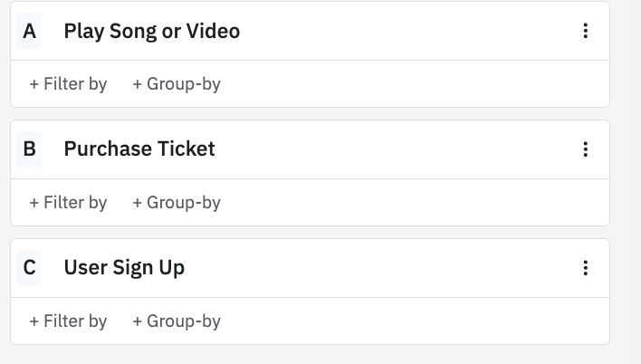The width and height of the screenshot is (641, 364).
Task: Click blank header area right of User Sign Up
Action: click(380, 267)
